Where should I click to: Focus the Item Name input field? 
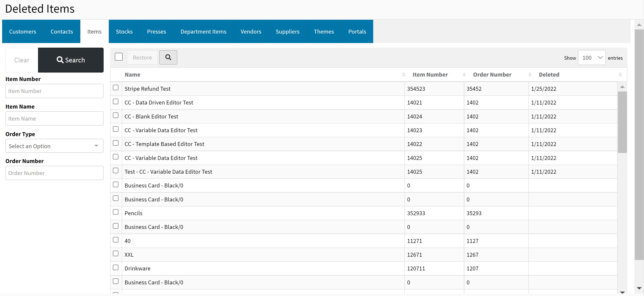tap(54, 119)
